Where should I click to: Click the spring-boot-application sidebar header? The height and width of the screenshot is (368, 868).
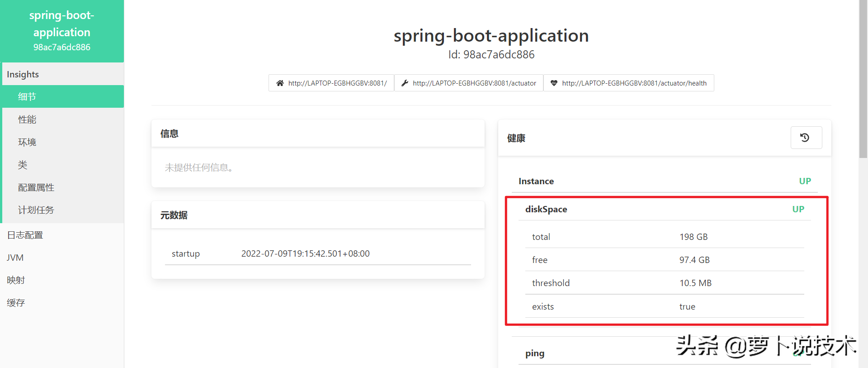(x=62, y=31)
